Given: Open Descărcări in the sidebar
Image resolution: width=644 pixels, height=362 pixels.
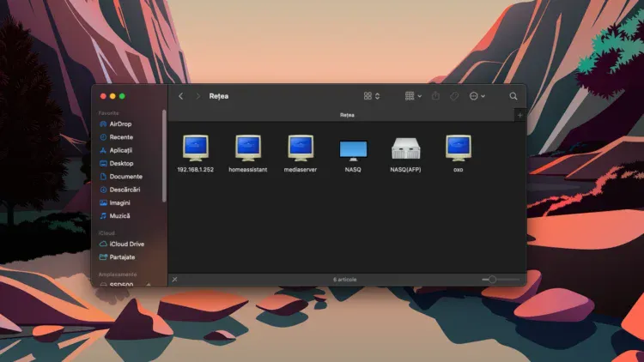Looking at the screenshot, I should [125, 190].
